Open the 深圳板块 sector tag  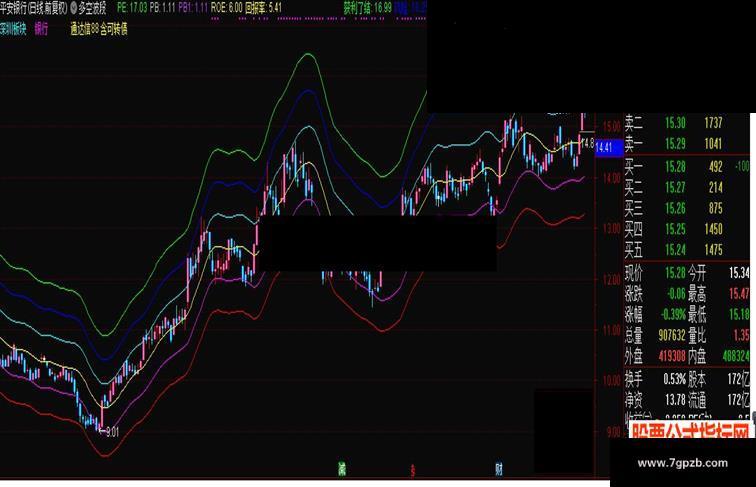pyautogui.click(x=13, y=29)
